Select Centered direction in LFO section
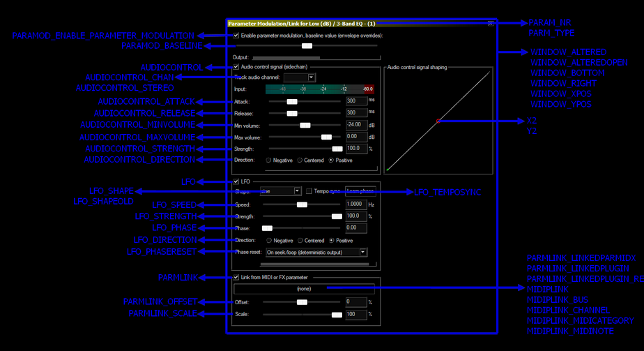Screen dimensions: 644x351 coord(300,241)
